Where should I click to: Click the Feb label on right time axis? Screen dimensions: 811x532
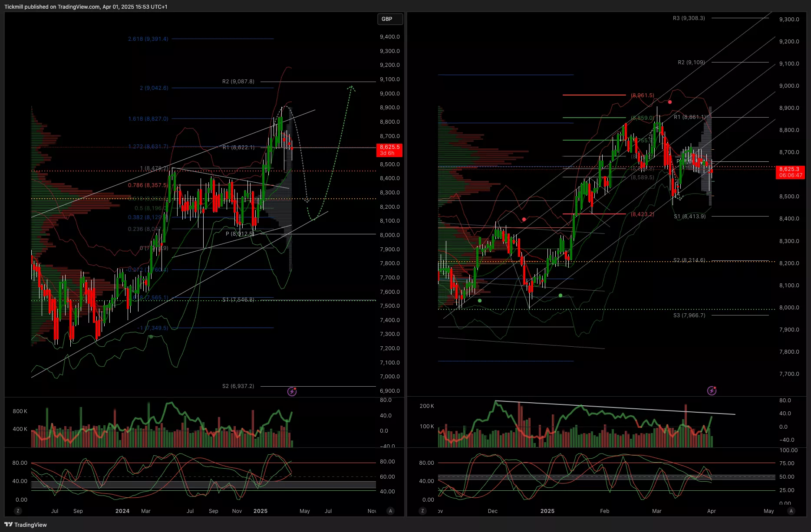[x=604, y=511]
